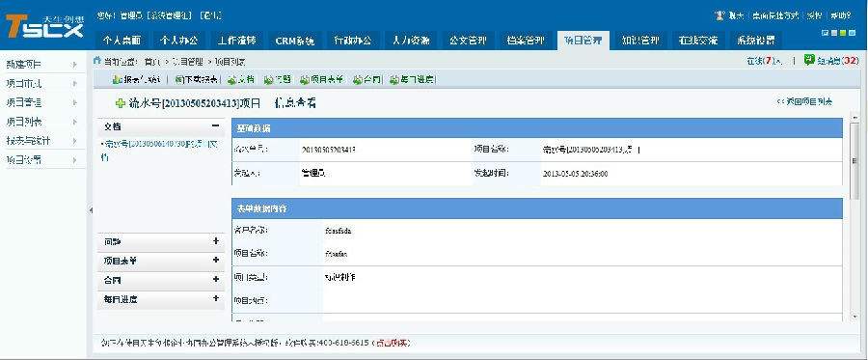Expand the 新建项目 left menu arrow
The image size is (868, 360).
pyautogui.click(x=74, y=65)
